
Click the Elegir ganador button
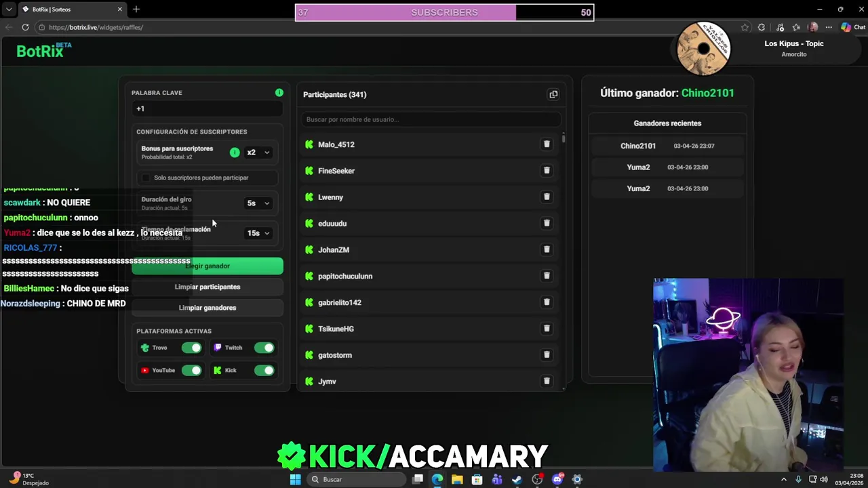point(208,266)
